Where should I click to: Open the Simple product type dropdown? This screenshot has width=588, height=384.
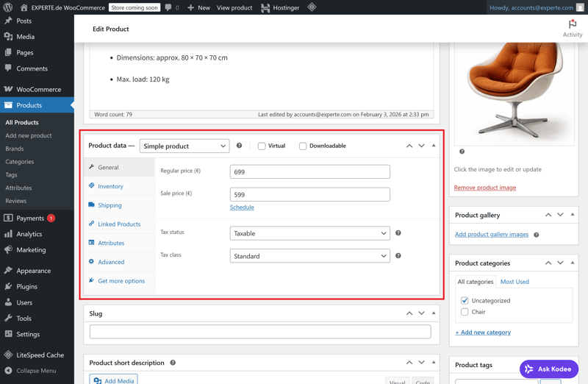point(184,146)
